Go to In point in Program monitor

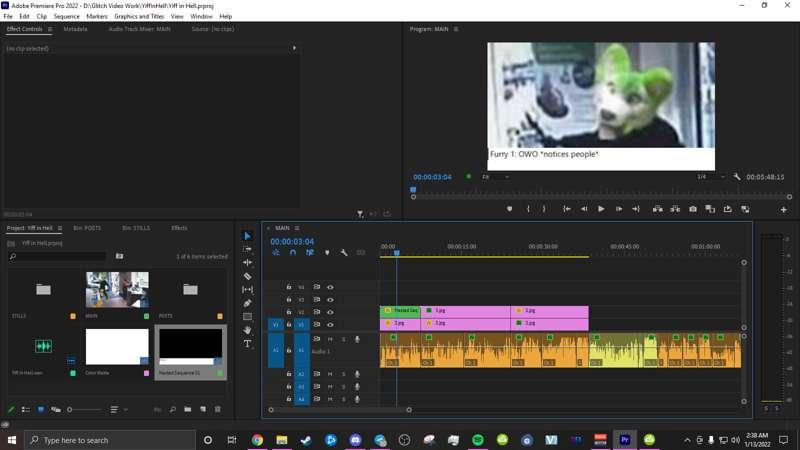(x=567, y=209)
